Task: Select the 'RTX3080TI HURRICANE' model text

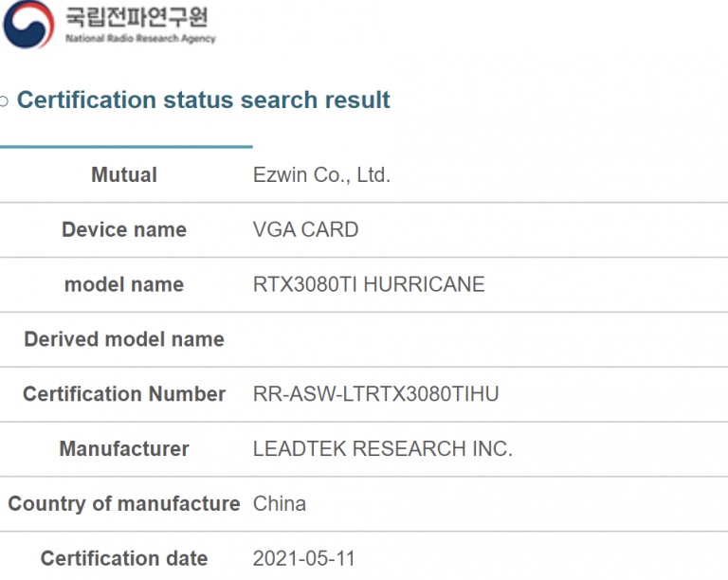Action: tap(369, 284)
